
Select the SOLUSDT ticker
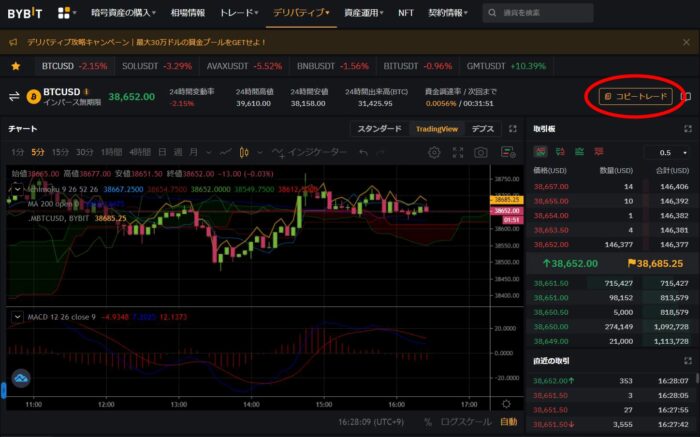(x=157, y=66)
